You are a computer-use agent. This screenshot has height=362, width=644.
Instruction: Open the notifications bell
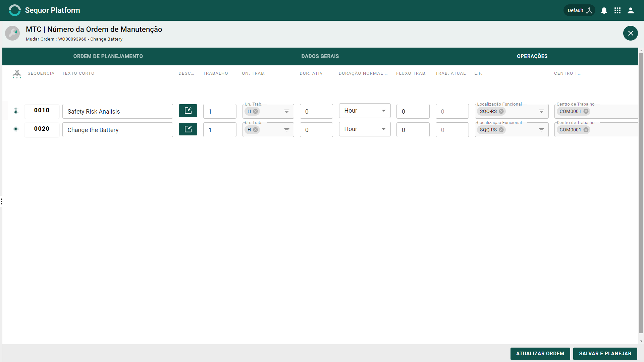coord(604,10)
